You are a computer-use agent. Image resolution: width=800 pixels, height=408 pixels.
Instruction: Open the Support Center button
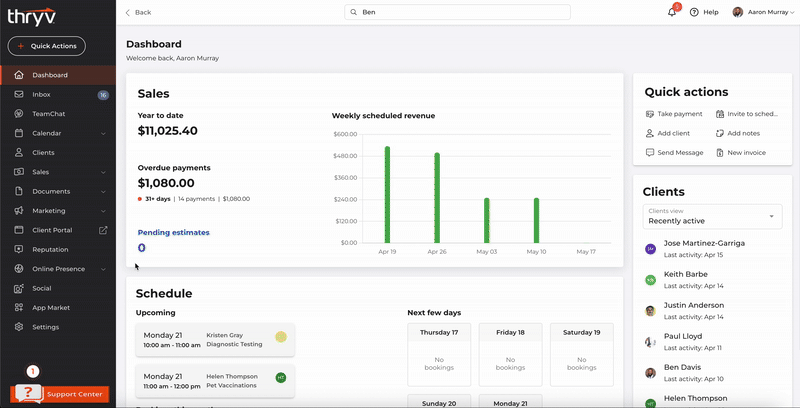[60, 394]
